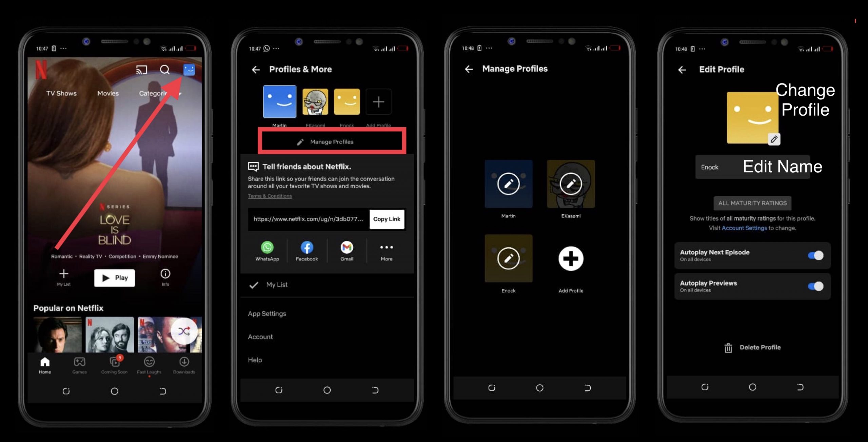This screenshot has height=442, width=868.
Task: Tap the Edit pencil icon on Martin profile
Action: [508, 184]
